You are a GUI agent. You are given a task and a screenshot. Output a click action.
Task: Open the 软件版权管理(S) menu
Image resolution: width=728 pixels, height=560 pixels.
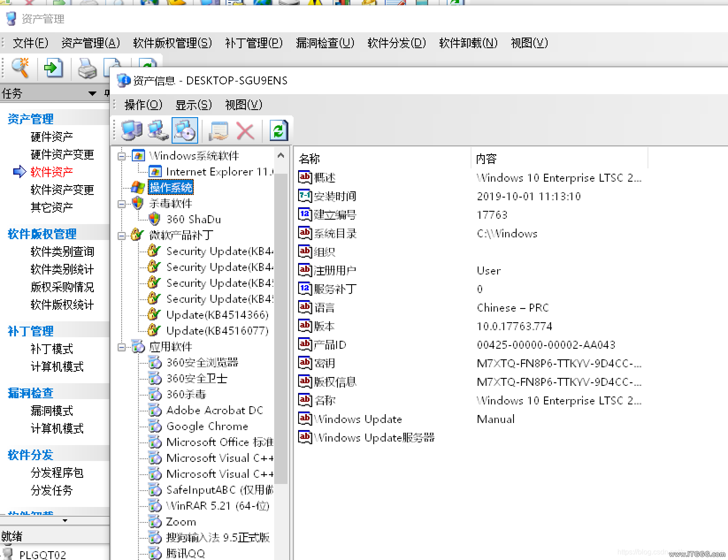pos(172,43)
